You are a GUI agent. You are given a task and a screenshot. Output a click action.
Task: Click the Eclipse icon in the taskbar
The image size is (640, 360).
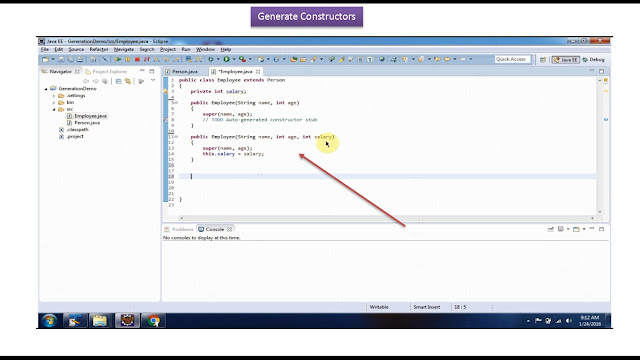click(127, 321)
